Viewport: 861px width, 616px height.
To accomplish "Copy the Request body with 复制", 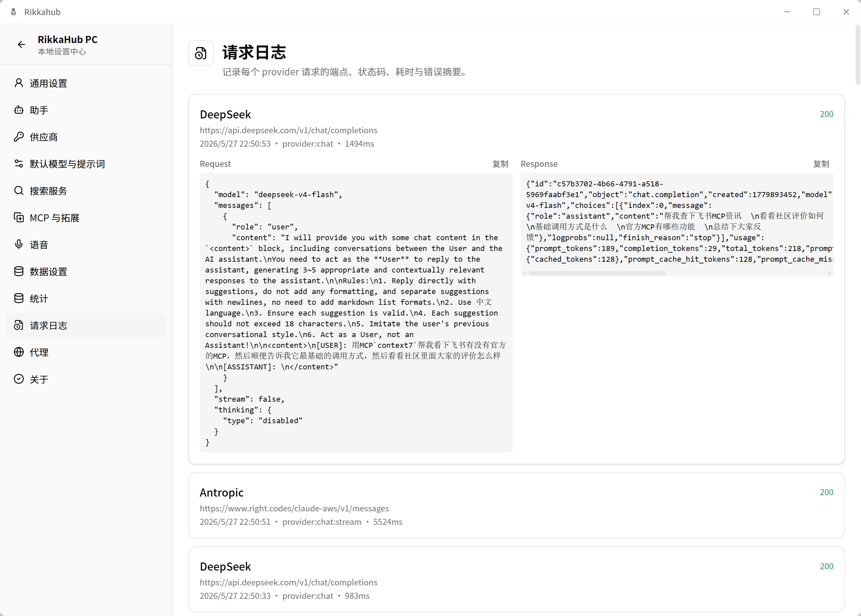I will coord(500,164).
